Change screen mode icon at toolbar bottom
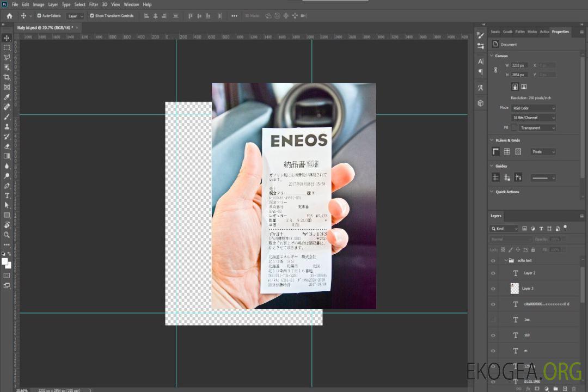The image size is (588, 392). (x=7, y=285)
